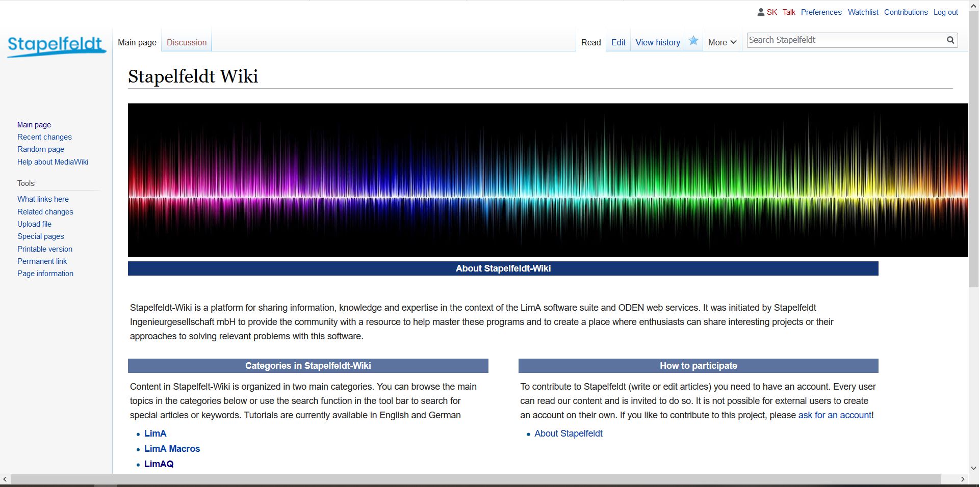Open the Edit tab
The image size is (980, 487).
click(x=618, y=42)
